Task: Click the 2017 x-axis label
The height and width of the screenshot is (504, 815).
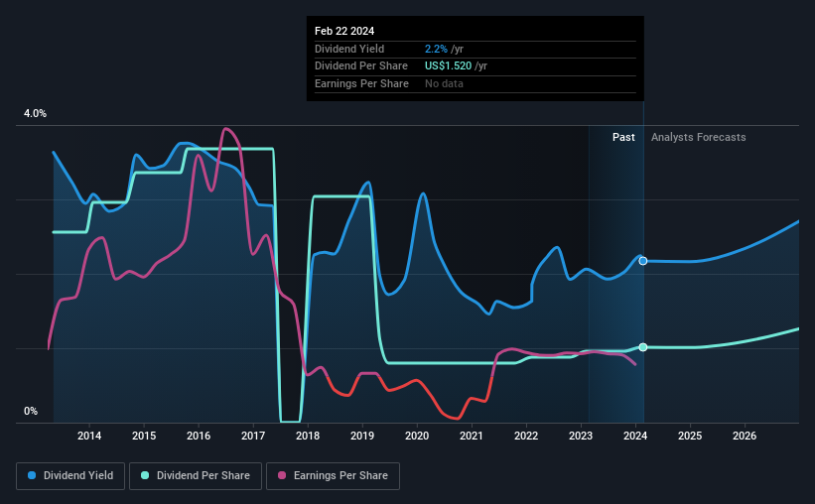Action: pos(253,436)
